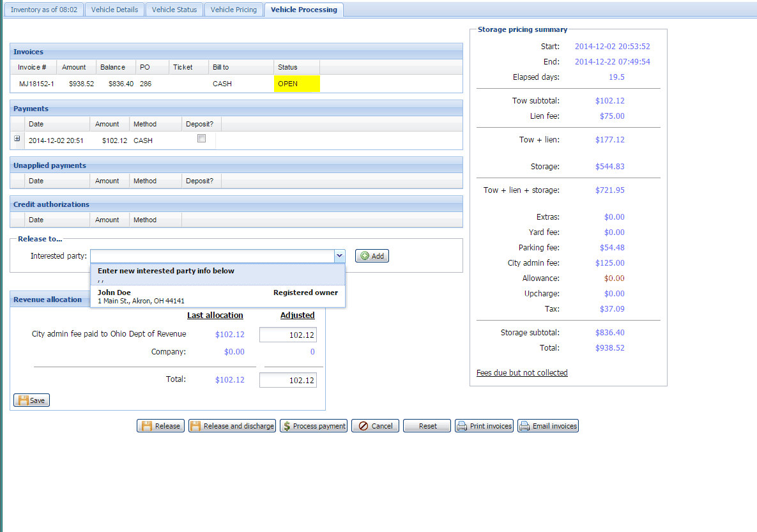Click the City admin fee adjusted amount field
The width and height of the screenshot is (757, 532).
click(x=287, y=335)
